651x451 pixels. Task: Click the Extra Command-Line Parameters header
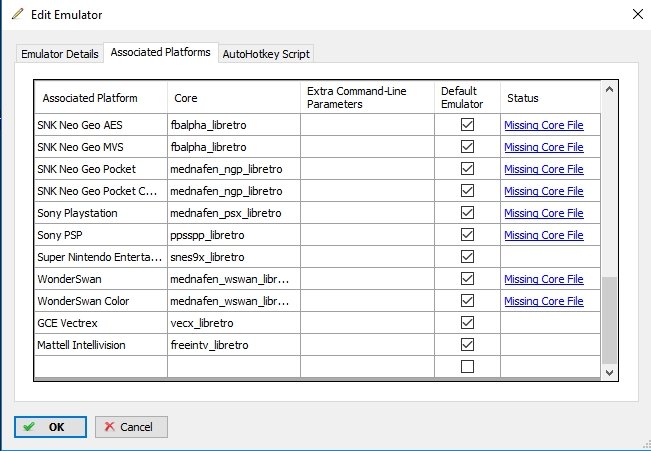[367, 97]
